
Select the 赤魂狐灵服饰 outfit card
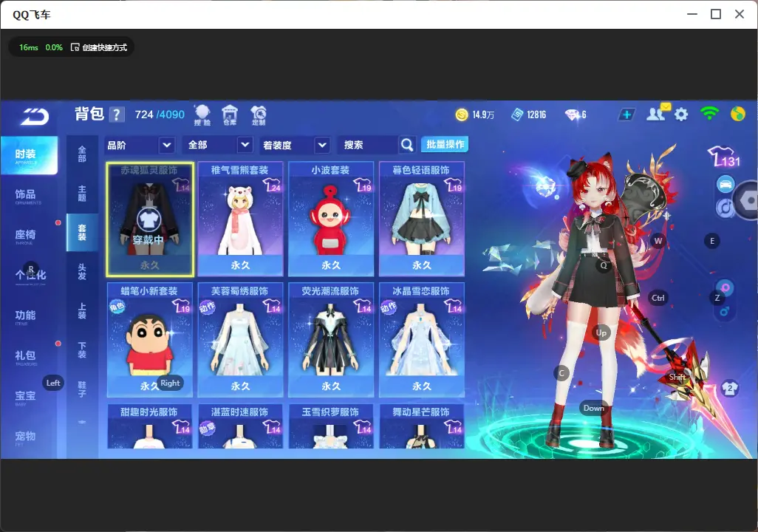coord(150,219)
